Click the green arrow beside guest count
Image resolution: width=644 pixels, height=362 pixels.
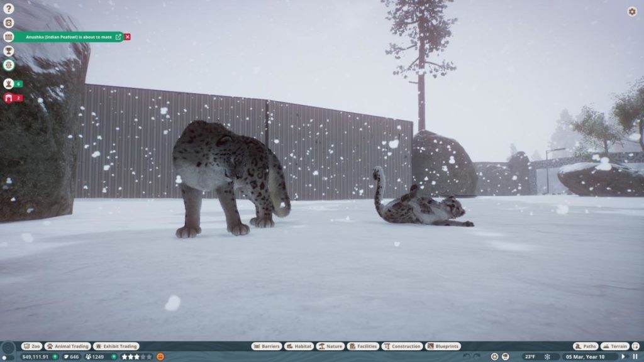pos(114,357)
